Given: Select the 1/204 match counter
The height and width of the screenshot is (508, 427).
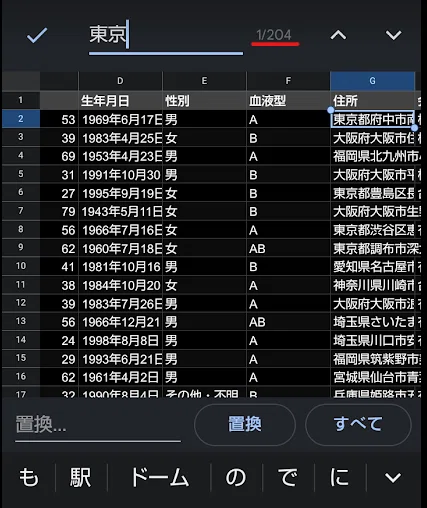Looking at the screenshot, I should coord(274,35).
